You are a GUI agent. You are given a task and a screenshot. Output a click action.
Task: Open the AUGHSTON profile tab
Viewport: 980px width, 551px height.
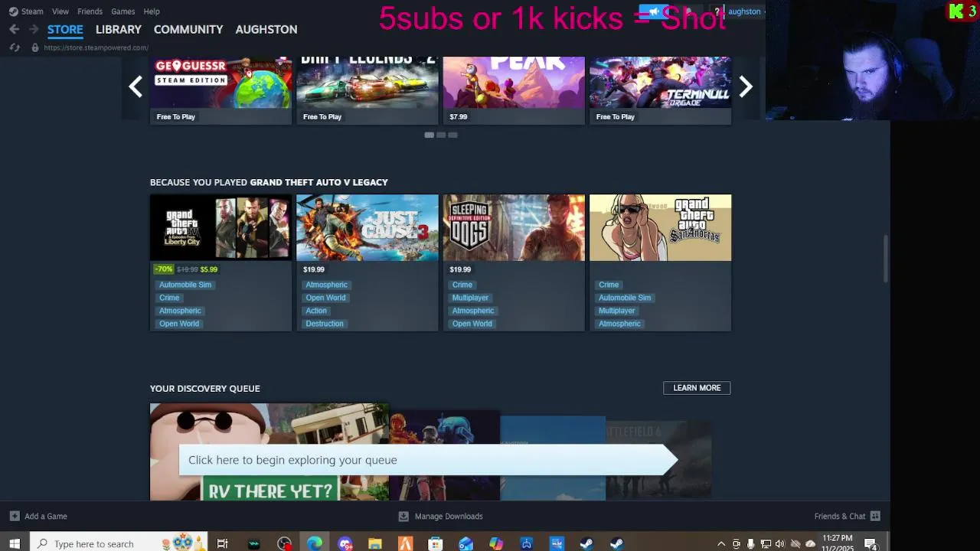(266, 29)
